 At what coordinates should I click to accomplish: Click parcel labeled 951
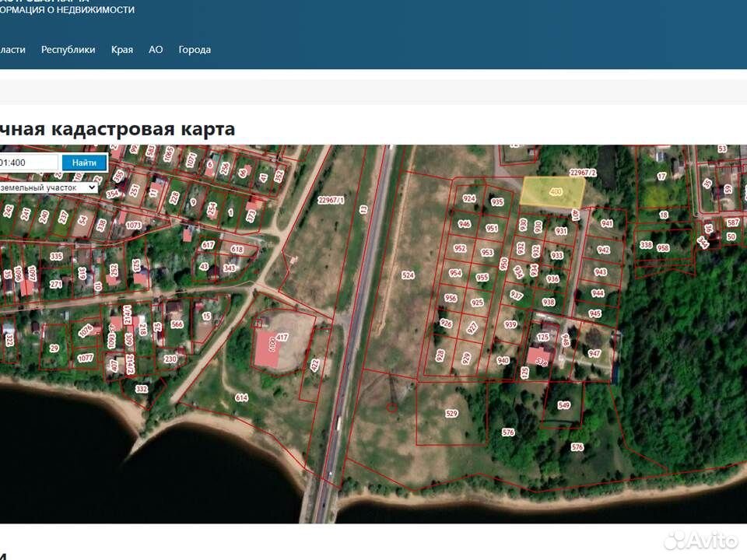point(492,228)
